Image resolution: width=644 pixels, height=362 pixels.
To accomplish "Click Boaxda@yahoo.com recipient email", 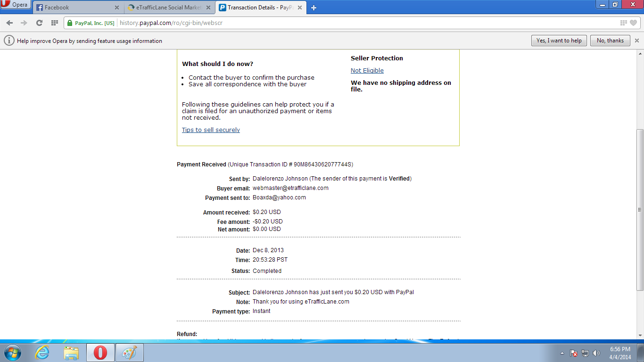I will coord(279,197).
